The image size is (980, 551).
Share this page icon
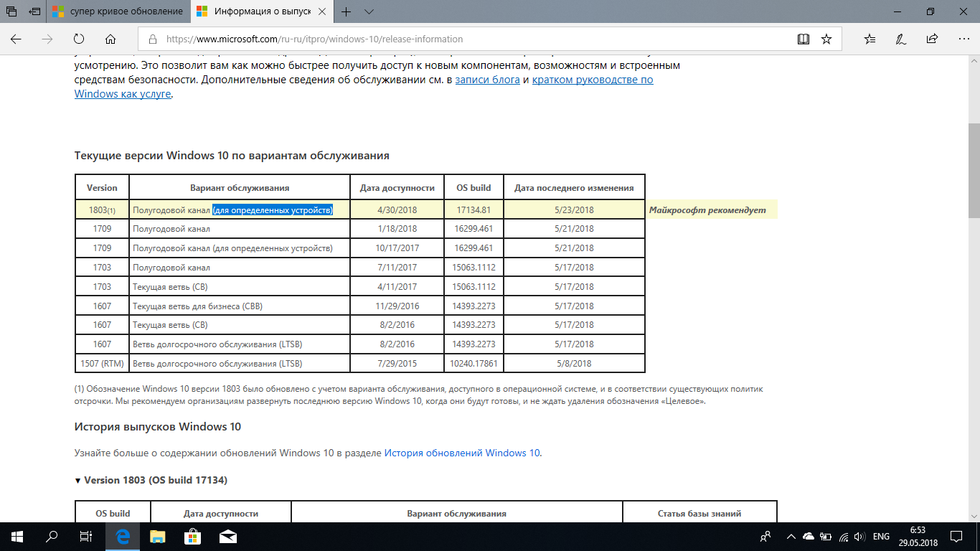click(x=932, y=39)
